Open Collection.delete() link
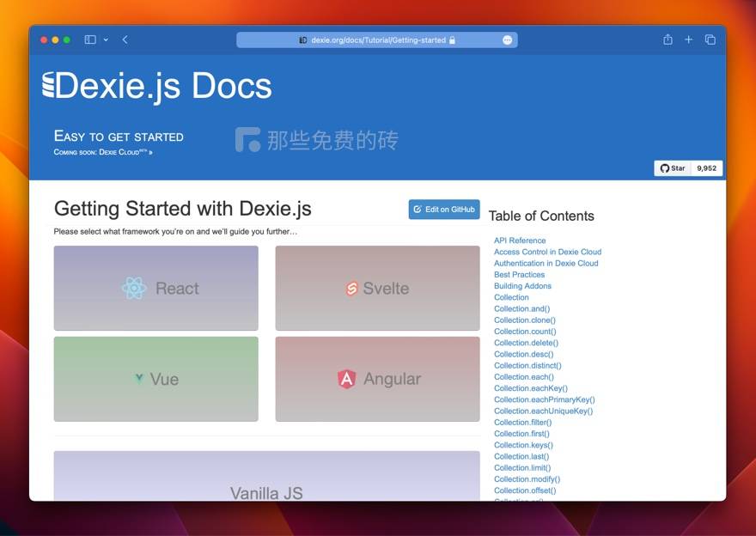Screen dimensions: 756x536 526,343
